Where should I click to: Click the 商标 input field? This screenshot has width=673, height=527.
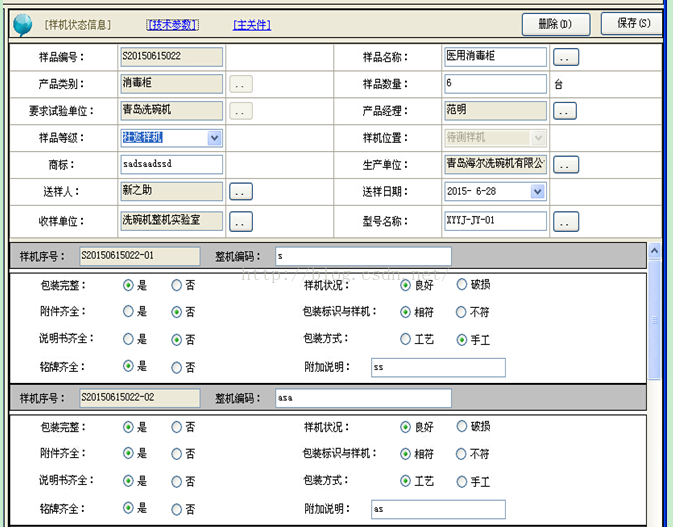coord(172,164)
